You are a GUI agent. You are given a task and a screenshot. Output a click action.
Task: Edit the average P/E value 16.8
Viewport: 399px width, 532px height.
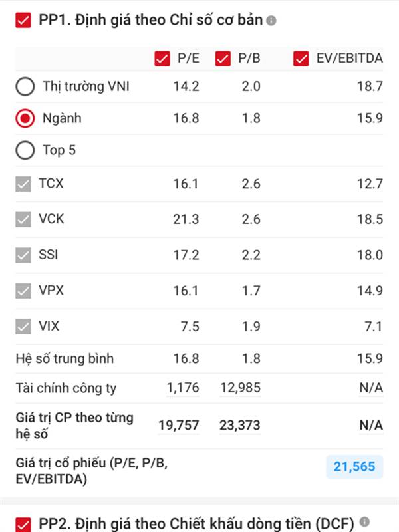click(186, 359)
